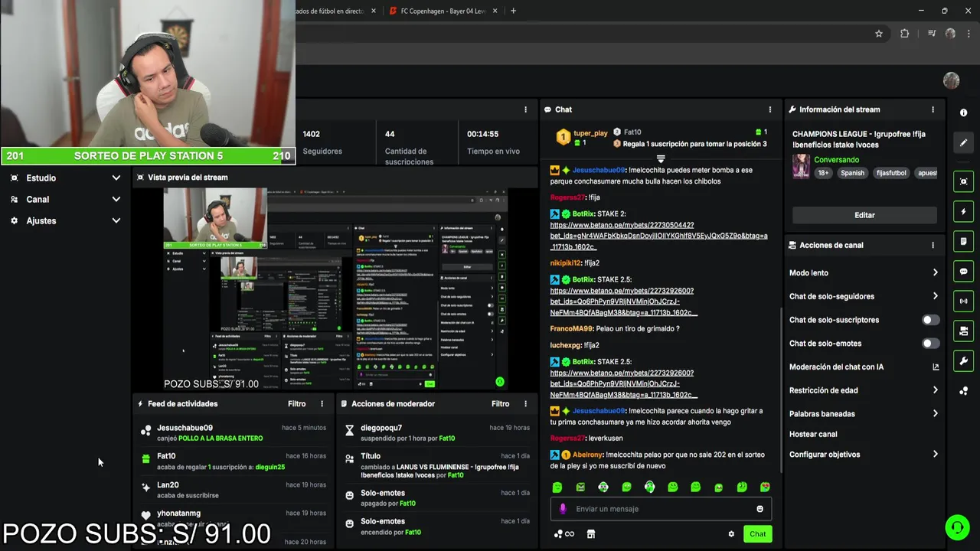
Task: Click the fijasfutbol stream tag
Action: [x=890, y=173]
